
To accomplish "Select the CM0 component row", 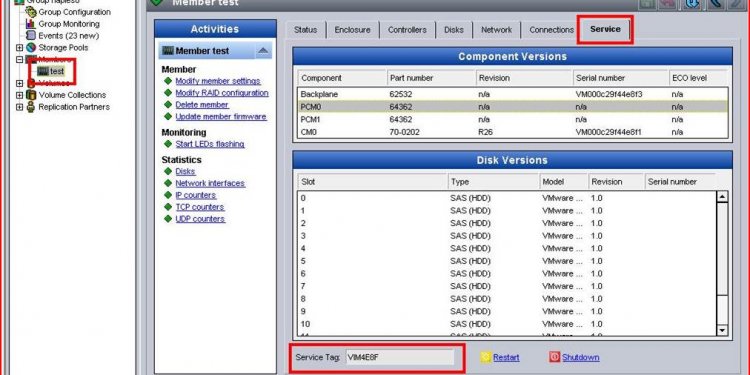I will tap(512, 132).
